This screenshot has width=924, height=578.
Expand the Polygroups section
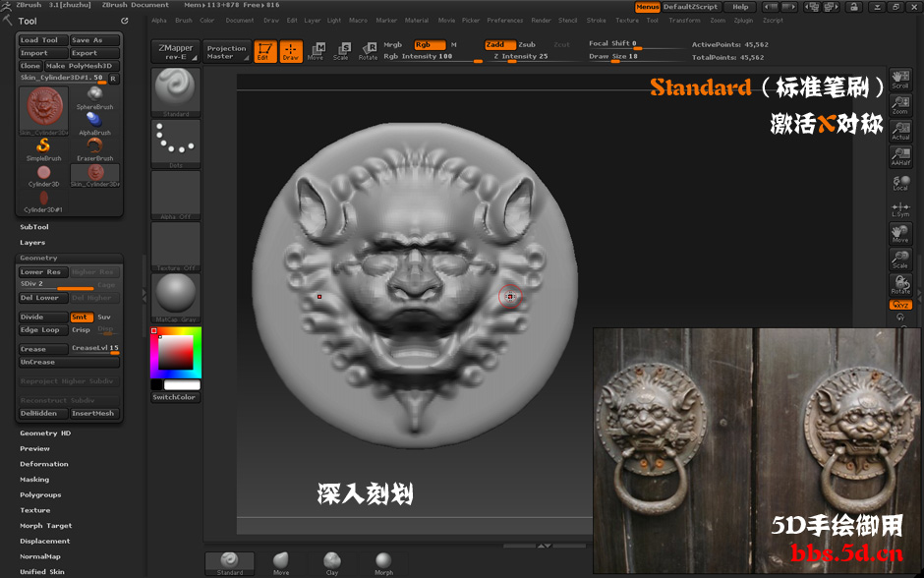40,494
